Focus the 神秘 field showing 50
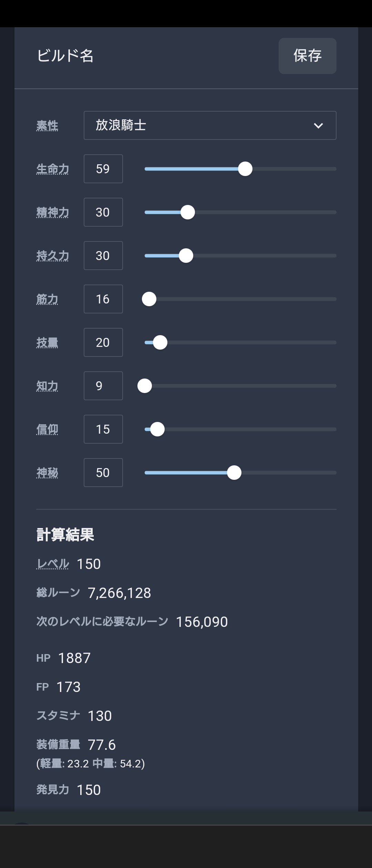372x868 pixels. [103, 473]
